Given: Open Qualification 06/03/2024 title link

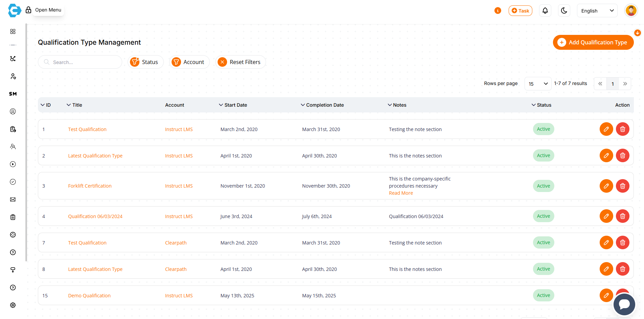Looking at the screenshot, I should point(95,216).
